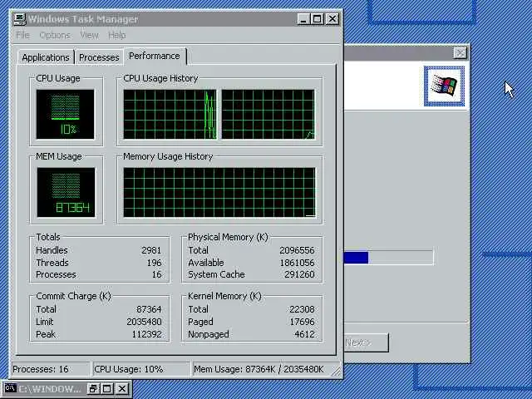Switch to the Processes tab
The height and width of the screenshot is (399, 532).
99,57
